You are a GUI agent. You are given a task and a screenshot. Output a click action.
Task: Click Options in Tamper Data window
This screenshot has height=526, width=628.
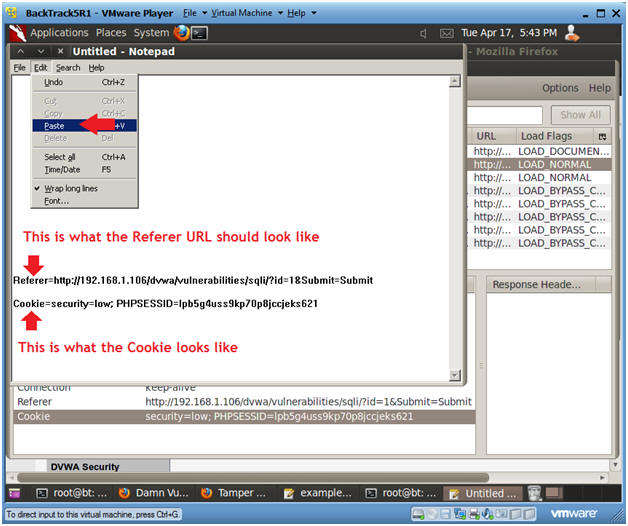pos(560,88)
